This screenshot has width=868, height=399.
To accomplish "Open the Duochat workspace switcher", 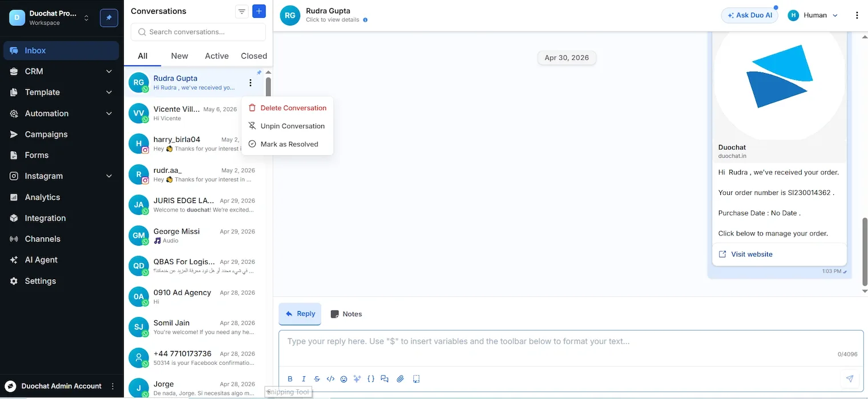I will click(x=50, y=18).
